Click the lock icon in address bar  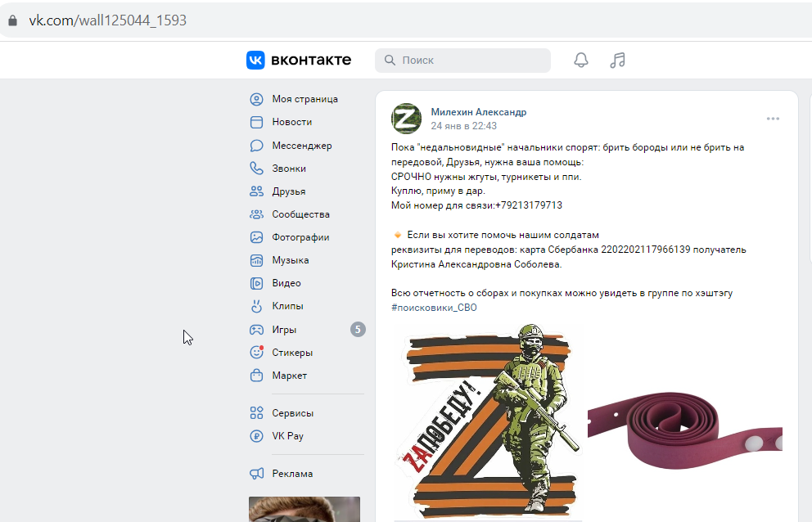click(x=13, y=20)
